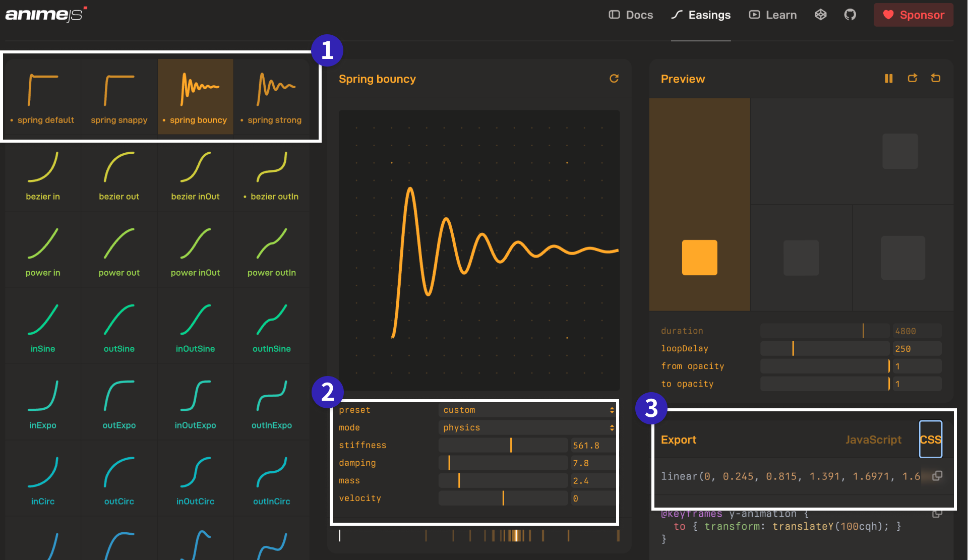Open the CodePen icon link
This screenshot has height=560, width=968.
click(x=820, y=15)
